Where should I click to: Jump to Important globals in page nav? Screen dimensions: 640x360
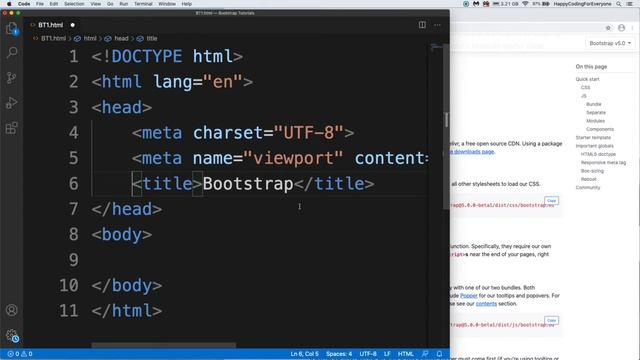click(594, 146)
